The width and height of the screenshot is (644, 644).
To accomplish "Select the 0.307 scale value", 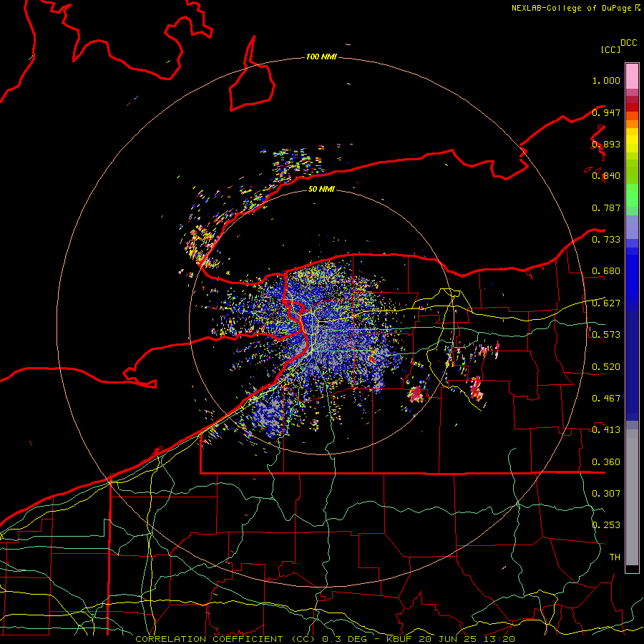I will [606, 493].
